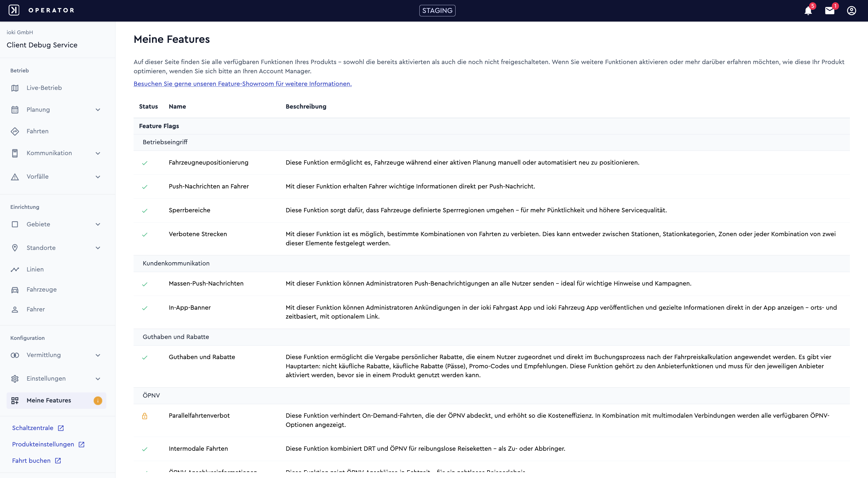Image resolution: width=868 pixels, height=478 pixels.
Task: Expand the Kommunikation menu chevron
Action: [98, 153]
